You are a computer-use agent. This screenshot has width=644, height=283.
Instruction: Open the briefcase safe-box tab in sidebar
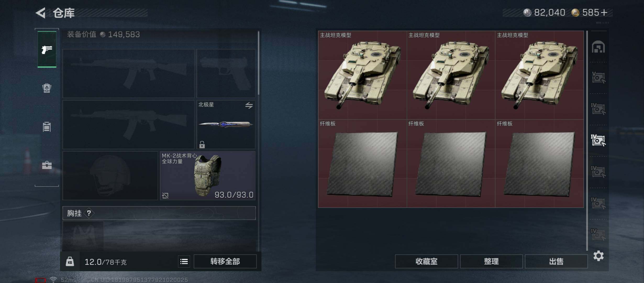47,165
